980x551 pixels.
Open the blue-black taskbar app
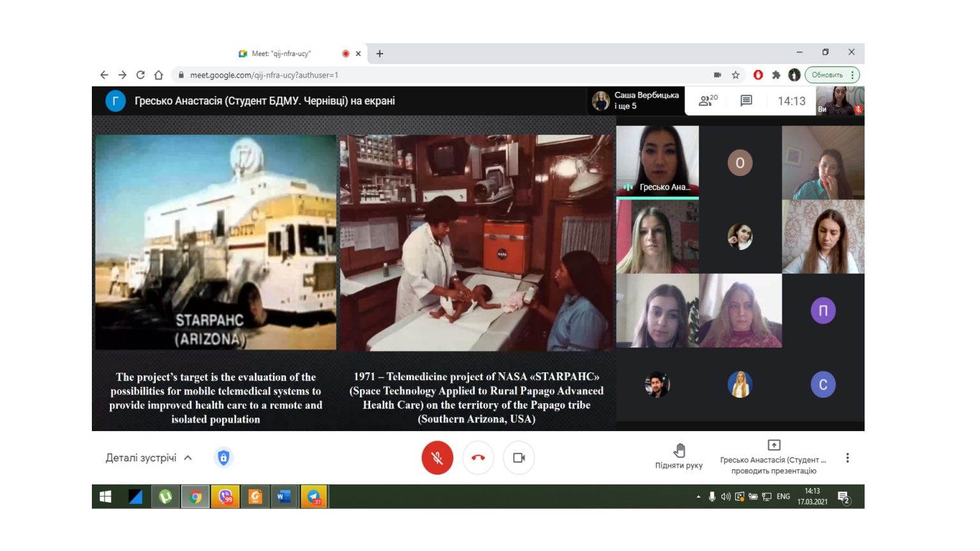(136, 497)
